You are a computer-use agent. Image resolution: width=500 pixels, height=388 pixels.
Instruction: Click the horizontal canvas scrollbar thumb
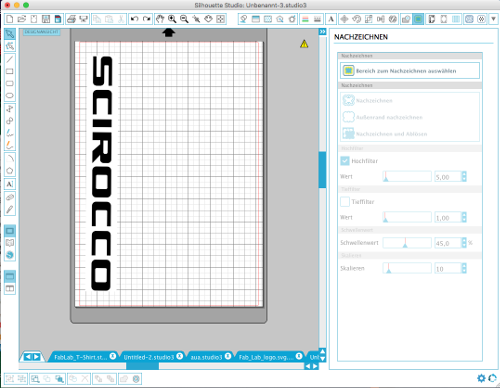coord(143,366)
